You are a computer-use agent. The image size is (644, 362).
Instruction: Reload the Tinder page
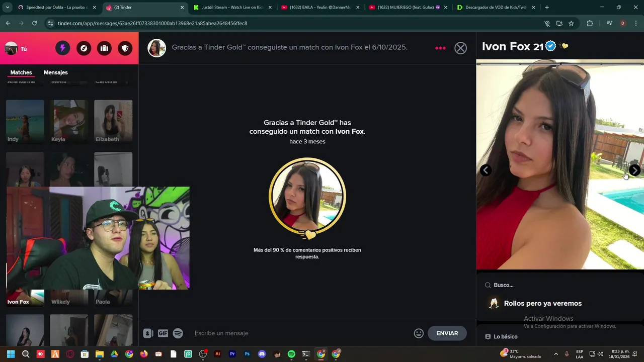tap(34, 23)
